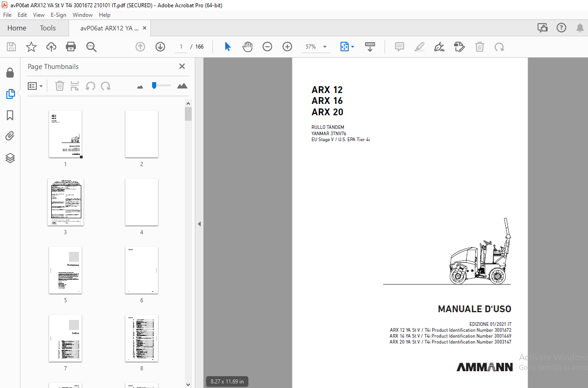Select the page 1 thumbnail

[65, 134]
